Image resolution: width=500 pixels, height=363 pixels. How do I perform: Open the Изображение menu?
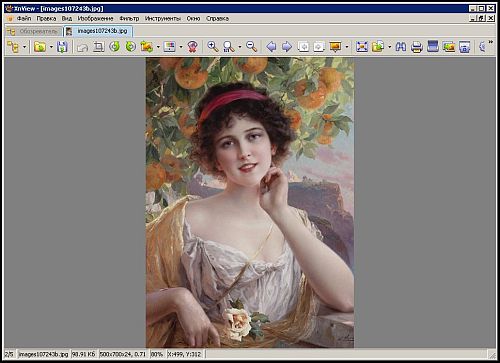pos(95,19)
